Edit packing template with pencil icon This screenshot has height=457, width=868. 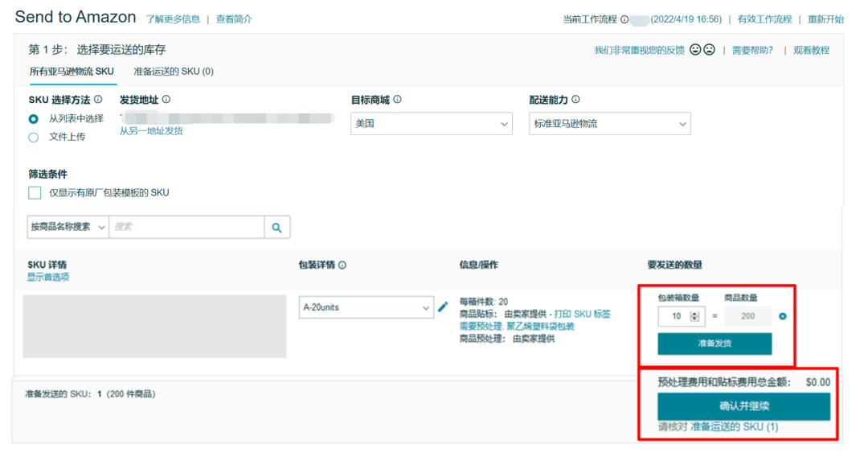443,307
